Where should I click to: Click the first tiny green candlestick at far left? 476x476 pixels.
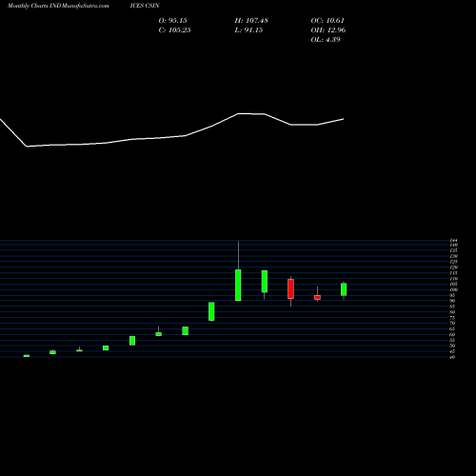click(27, 356)
